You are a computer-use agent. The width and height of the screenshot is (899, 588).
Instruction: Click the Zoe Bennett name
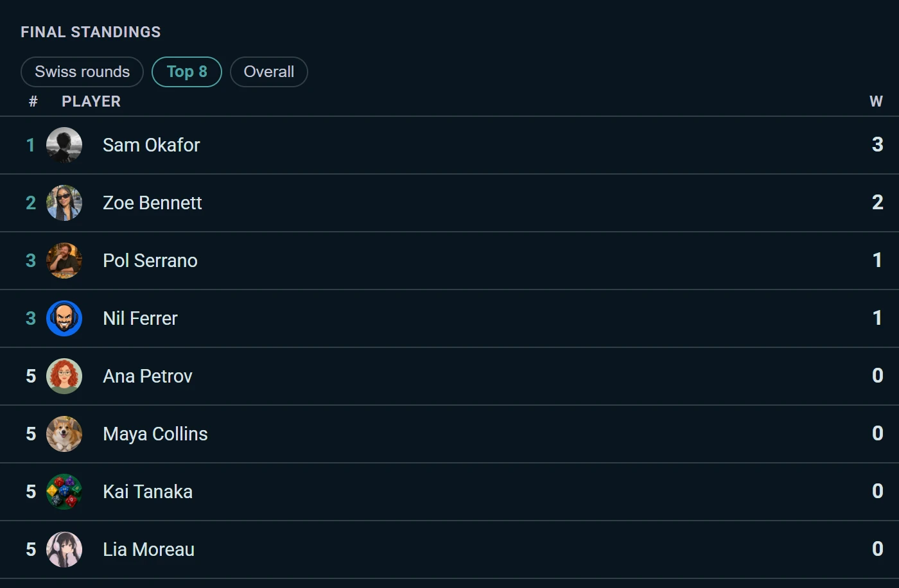click(x=152, y=203)
